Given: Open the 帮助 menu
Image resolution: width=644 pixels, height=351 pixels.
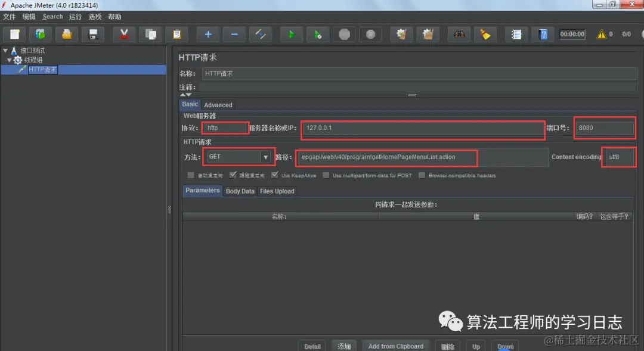Looking at the screenshot, I should (x=114, y=17).
